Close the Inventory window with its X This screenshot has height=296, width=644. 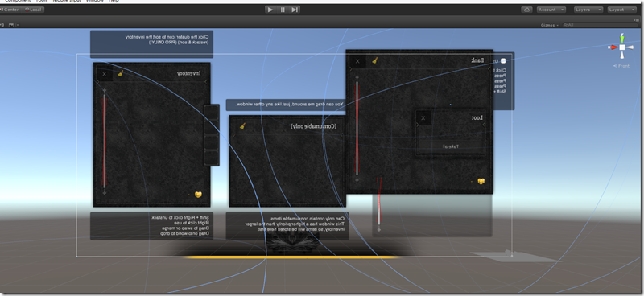[x=105, y=74]
